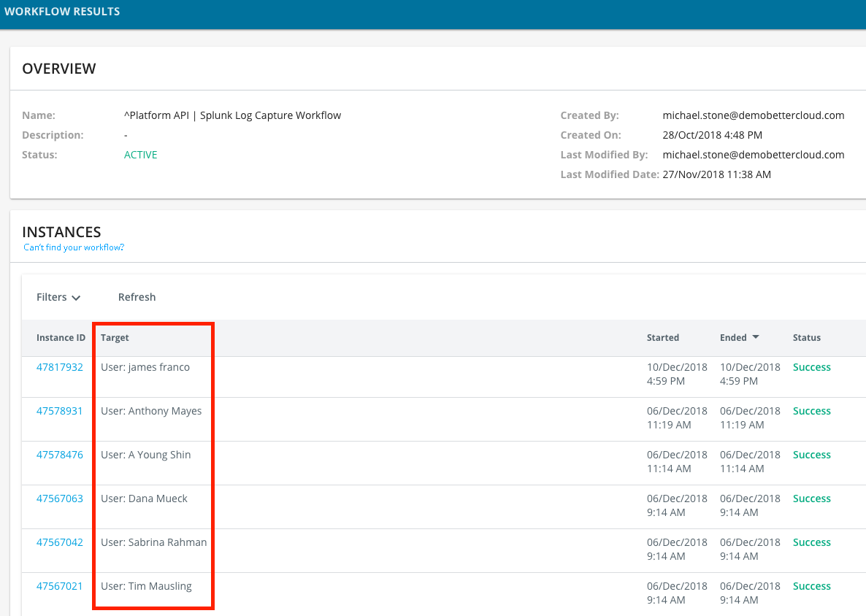Open instance 47567042
The width and height of the screenshot is (866, 616).
click(x=60, y=542)
